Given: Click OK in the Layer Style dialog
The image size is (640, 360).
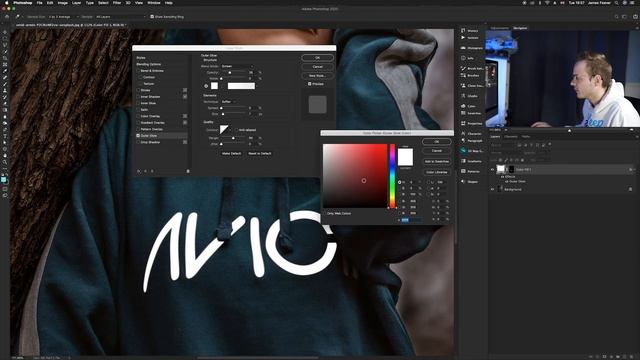Looking at the screenshot, I should click(x=318, y=58).
